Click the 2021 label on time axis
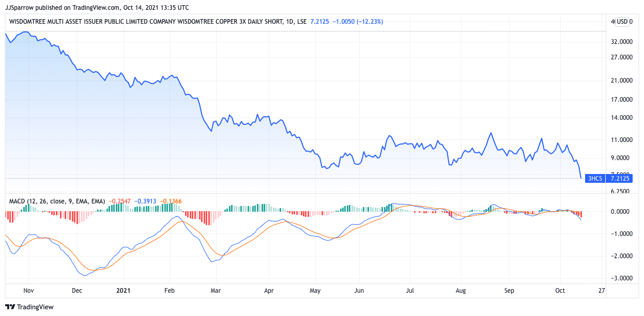The height and width of the screenshot is (316, 644). (x=124, y=291)
